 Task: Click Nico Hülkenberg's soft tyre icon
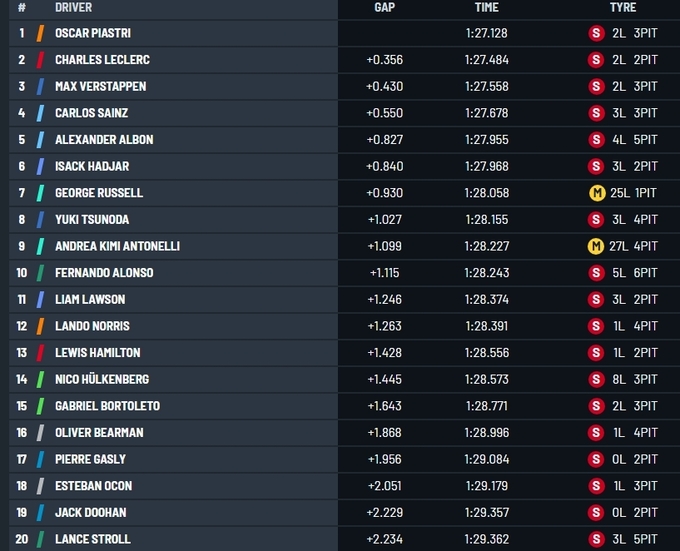(x=596, y=379)
